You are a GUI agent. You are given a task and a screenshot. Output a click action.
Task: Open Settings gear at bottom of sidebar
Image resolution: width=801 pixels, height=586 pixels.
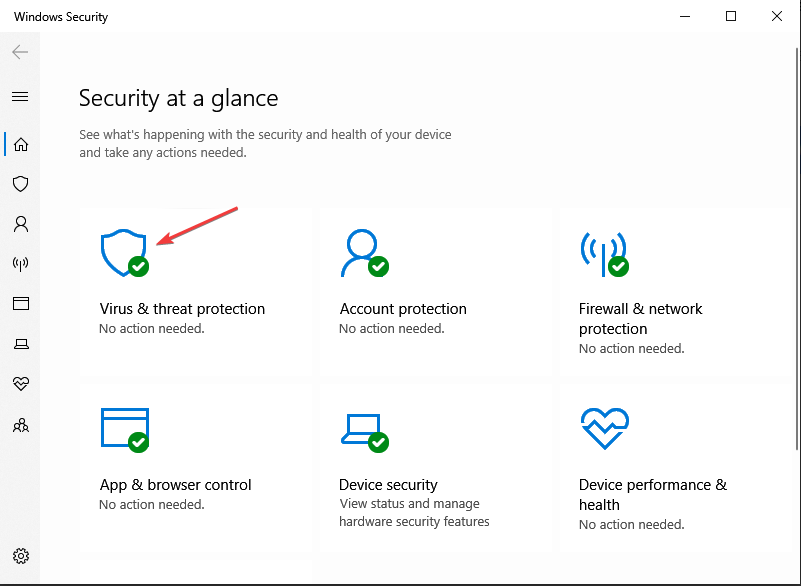click(20, 556)
